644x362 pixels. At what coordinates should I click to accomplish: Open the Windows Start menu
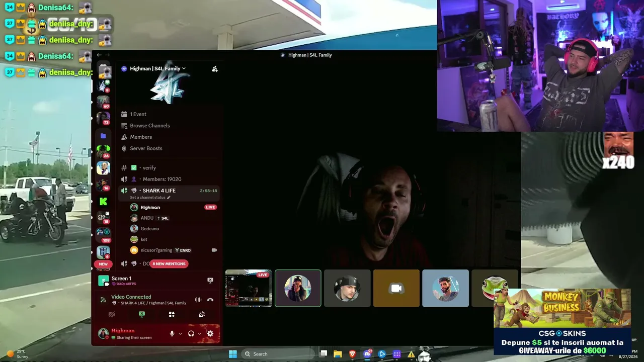[233, 354]
